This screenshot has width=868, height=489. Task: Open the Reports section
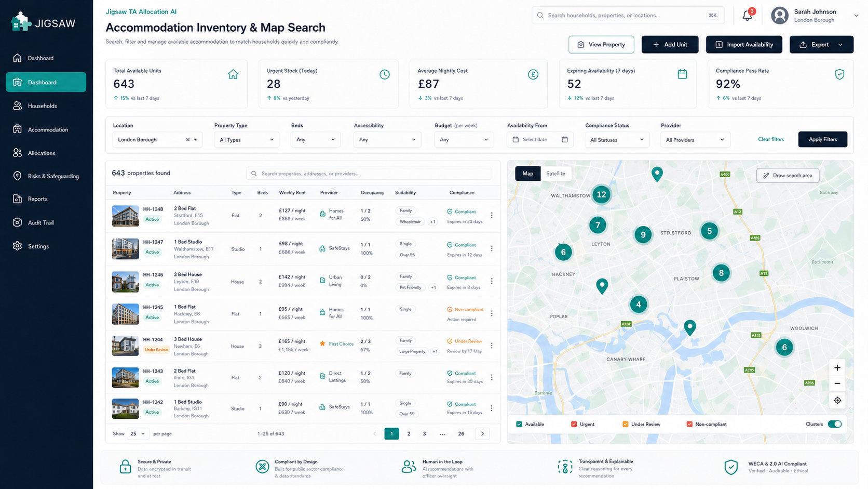(46, 199)
